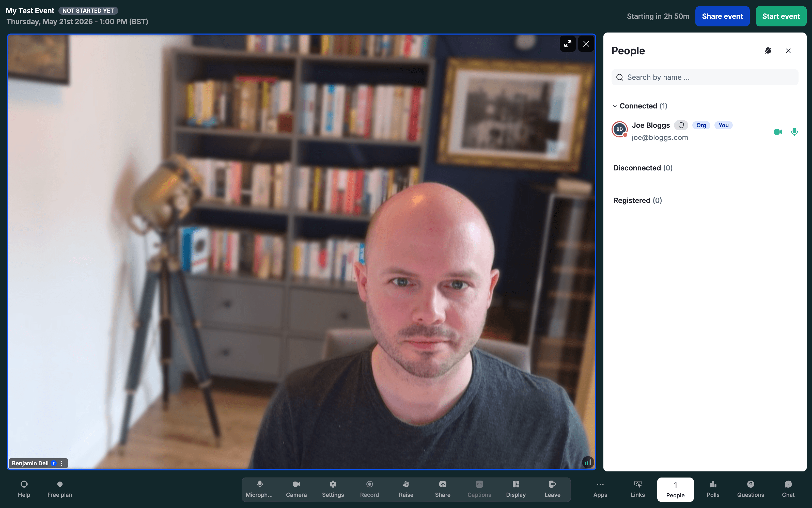Open the Record control
Screen dimensions: 812x508
pos(369,489)
